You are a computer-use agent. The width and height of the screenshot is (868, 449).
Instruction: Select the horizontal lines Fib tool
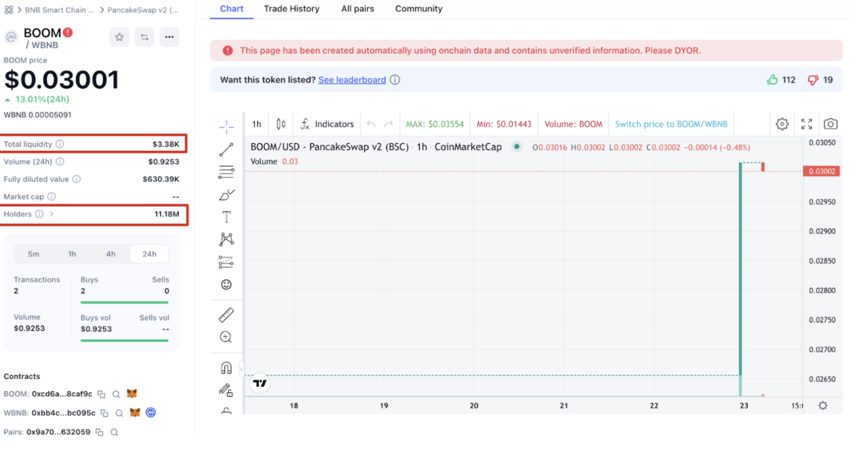click(226, 172)
